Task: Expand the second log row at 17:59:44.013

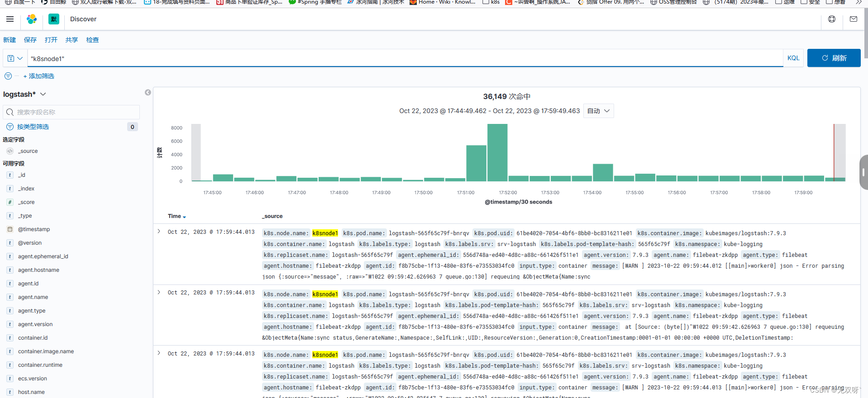Action: (159, 292)
